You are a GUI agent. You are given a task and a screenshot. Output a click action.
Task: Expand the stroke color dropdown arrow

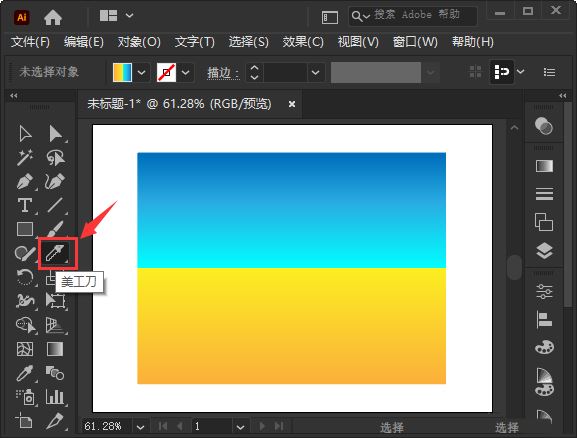pos(185,72)
